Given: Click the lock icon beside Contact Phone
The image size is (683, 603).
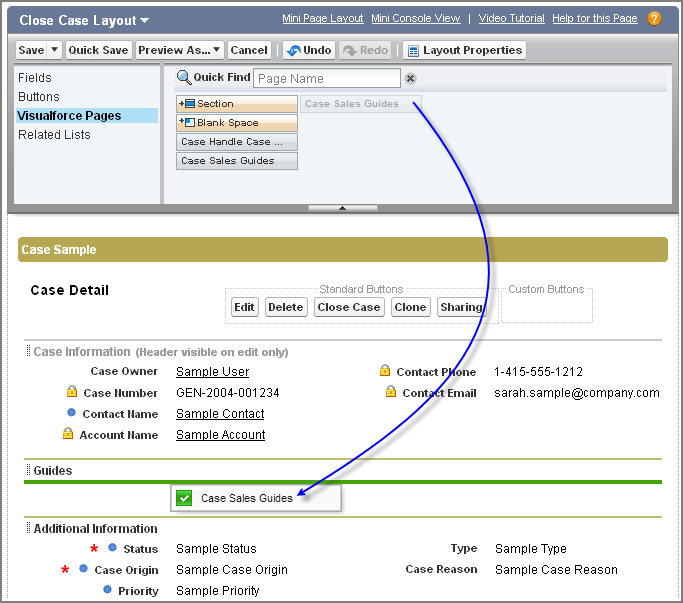Looking at the screenshot, I should point(385,370).
